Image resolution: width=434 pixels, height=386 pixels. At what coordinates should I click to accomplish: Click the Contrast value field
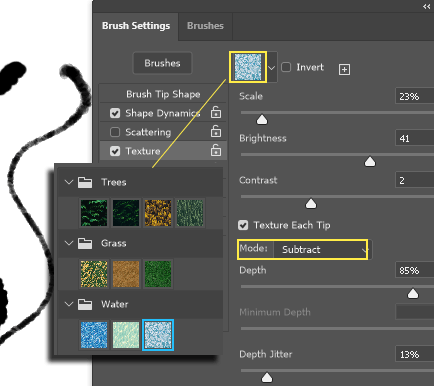point(414,180)
